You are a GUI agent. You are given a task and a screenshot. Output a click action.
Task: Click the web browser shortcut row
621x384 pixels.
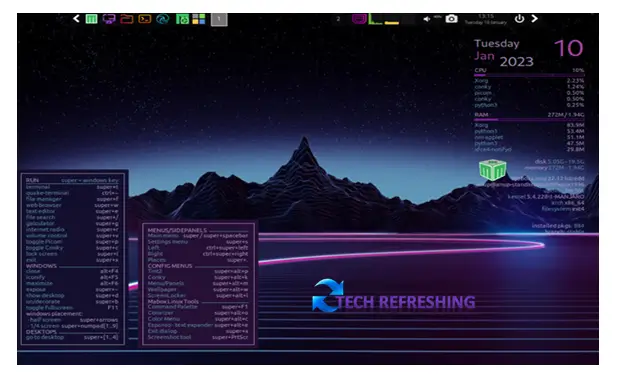(72, 205)
